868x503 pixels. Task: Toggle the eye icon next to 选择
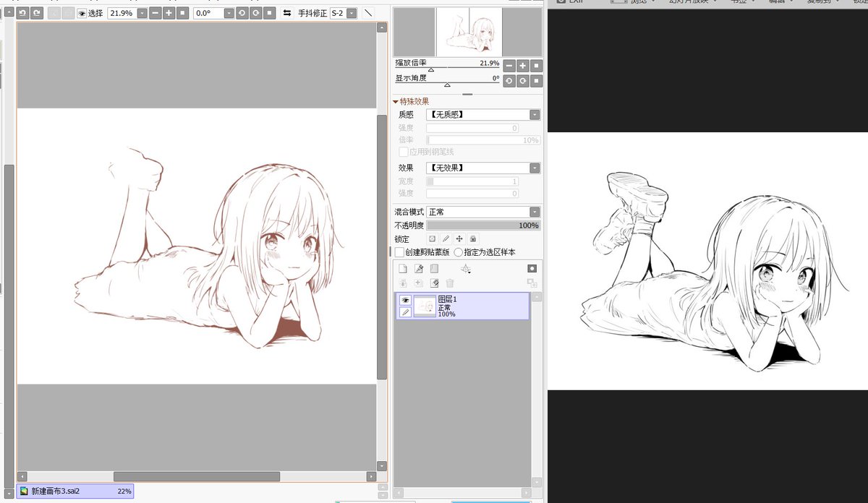click(x=82, y=13)
